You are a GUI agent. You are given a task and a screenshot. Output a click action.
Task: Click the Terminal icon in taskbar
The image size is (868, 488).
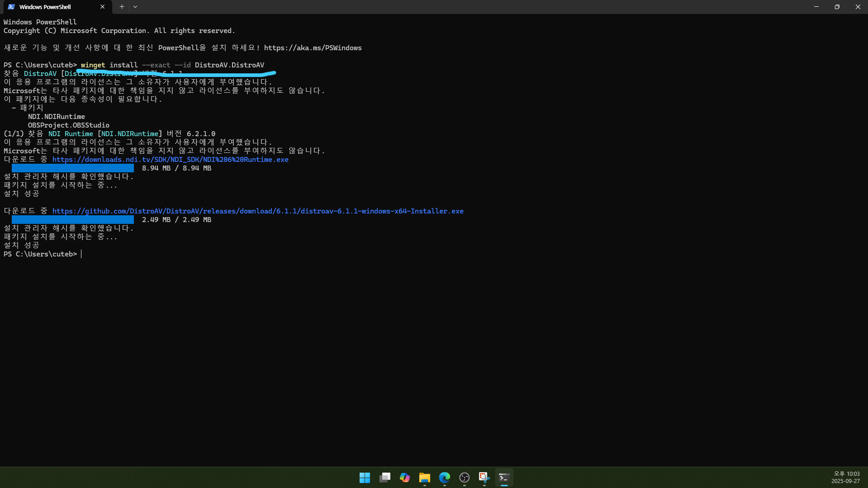[504, 478]
